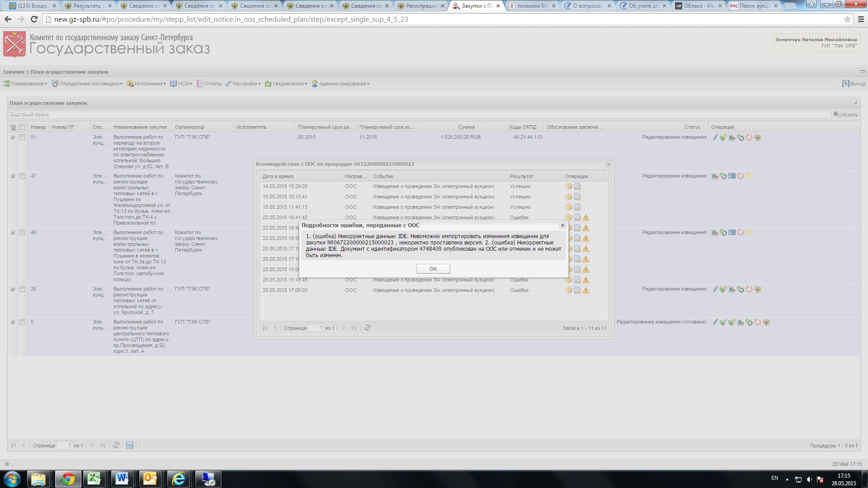
Task: Tick the checkbox for procedure 47
Action: (22, 176)
